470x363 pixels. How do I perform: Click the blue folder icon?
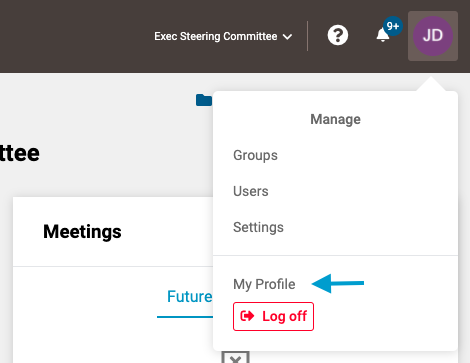(204, 100)
